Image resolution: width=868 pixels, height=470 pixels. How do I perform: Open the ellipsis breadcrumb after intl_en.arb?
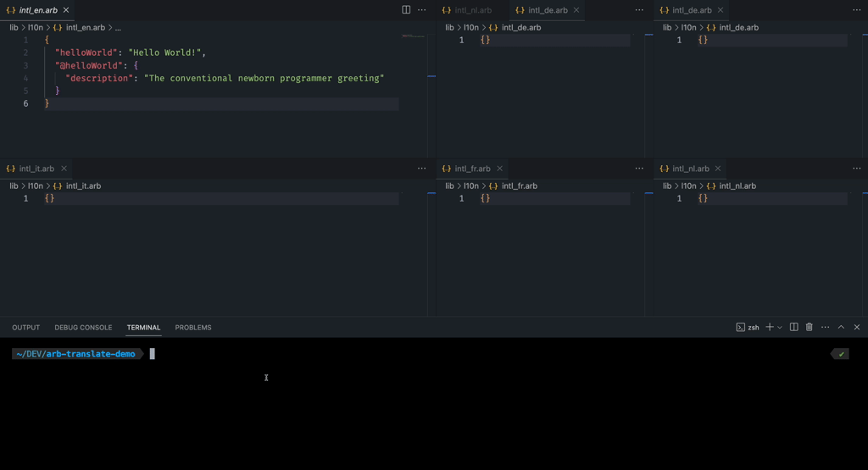[118, 27]
